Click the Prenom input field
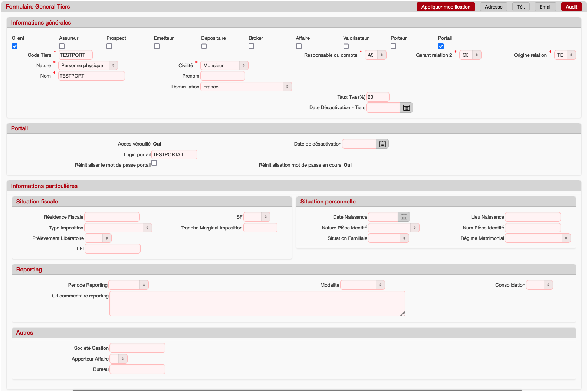The height and width of the screenshot is (391, 588). point(223,76)
